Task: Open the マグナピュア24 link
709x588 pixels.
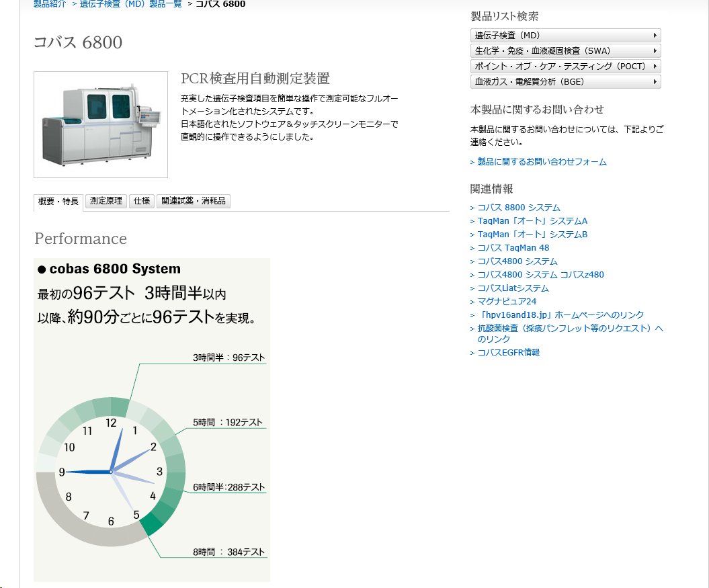Action: pyautogui.click(x=507, y=301)
